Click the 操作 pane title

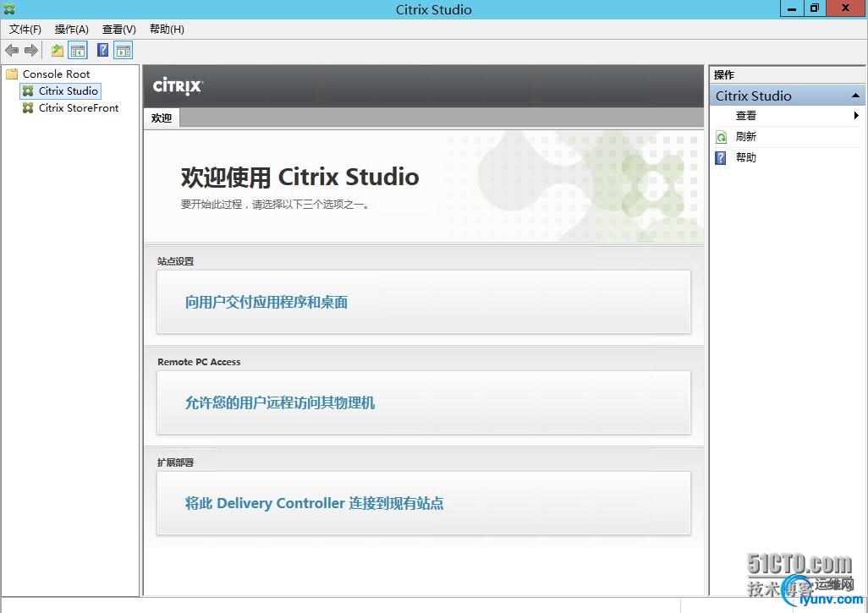(724, 74)
